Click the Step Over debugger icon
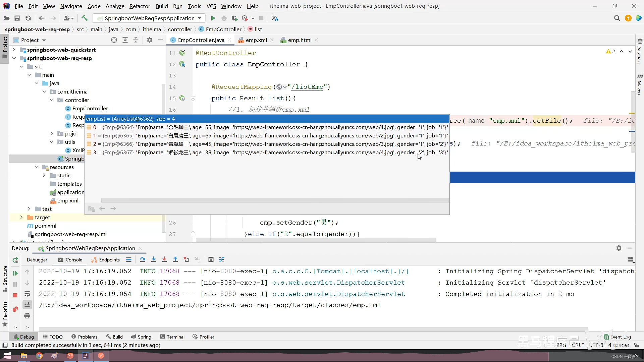The height and width of the screenshot is (362, 644). [x=143, y=260]
